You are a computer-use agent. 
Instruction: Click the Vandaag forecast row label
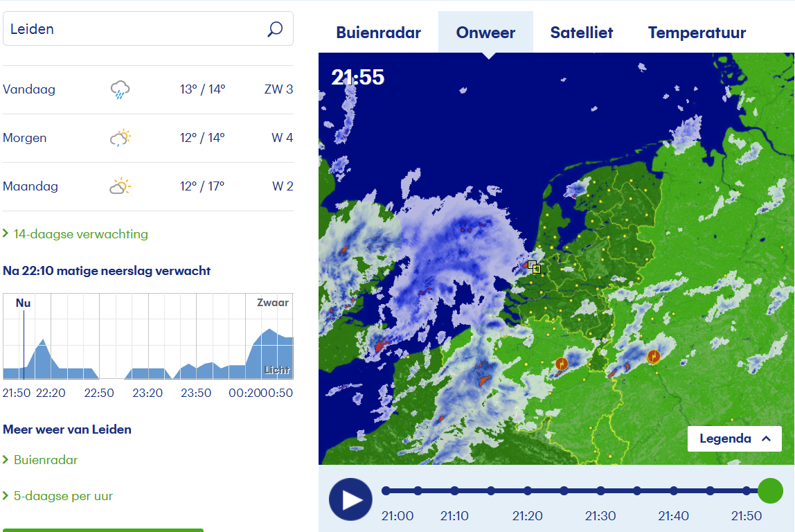tap(29, 89)
